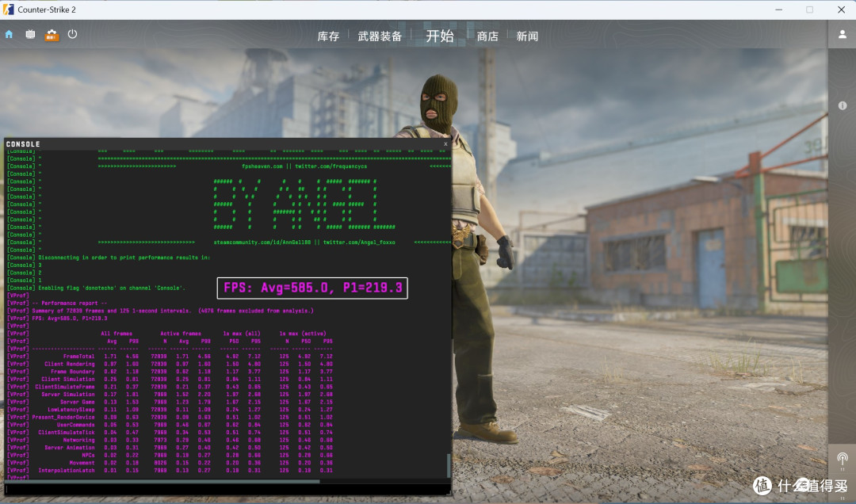Click the Present_RenderDevice row label
856x504 pixels.
(63, 418)
